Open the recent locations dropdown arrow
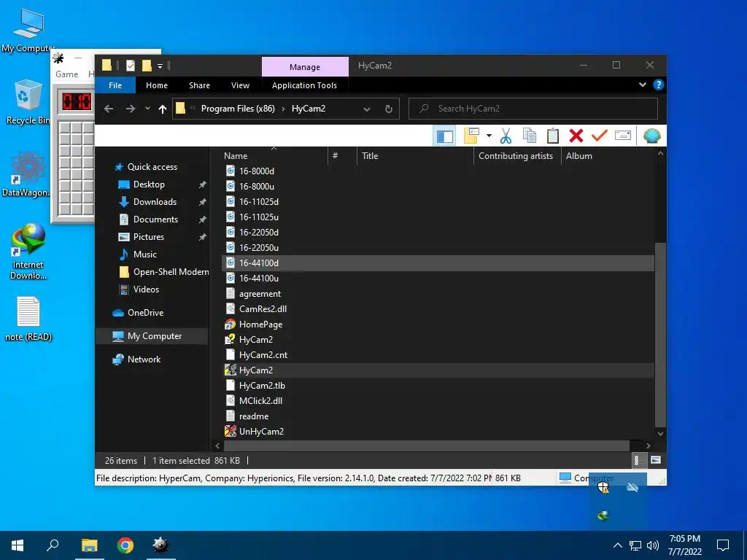 tap(147, 109)
